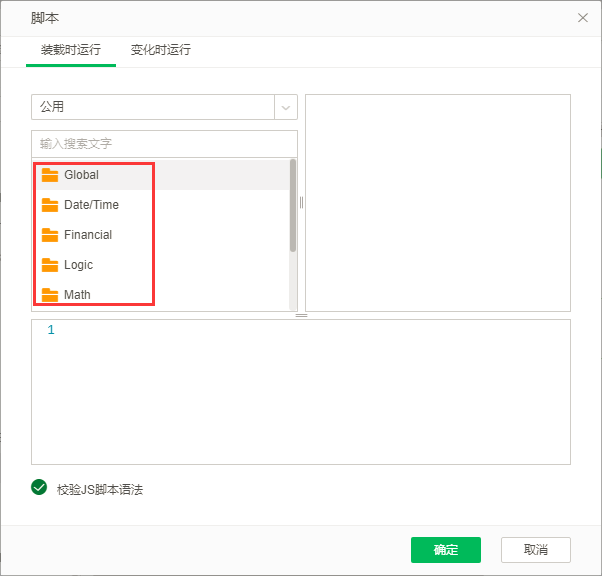602x576 pixels.
Task: Select the Global tree entry label
Action: click(81, 175)
